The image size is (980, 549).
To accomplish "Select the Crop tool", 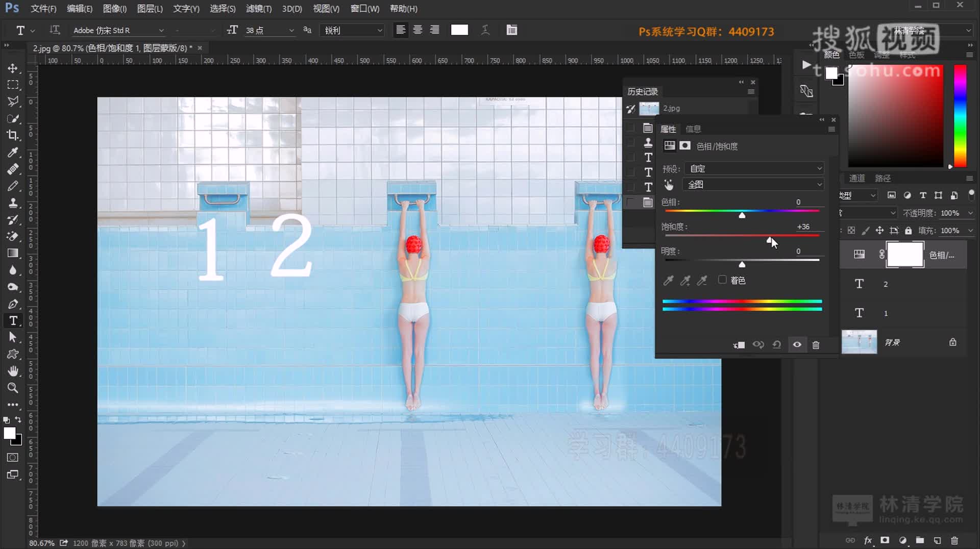I will tap(13, 135).
